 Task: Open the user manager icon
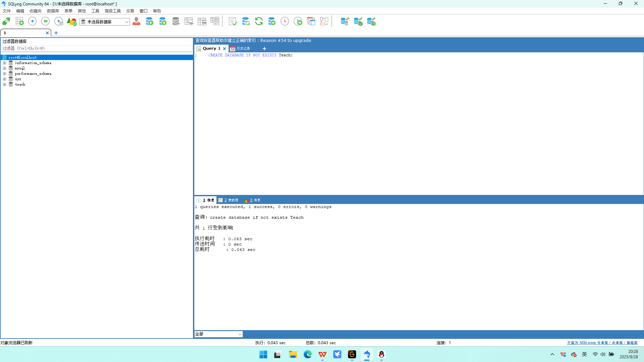[x=136, y=21]
